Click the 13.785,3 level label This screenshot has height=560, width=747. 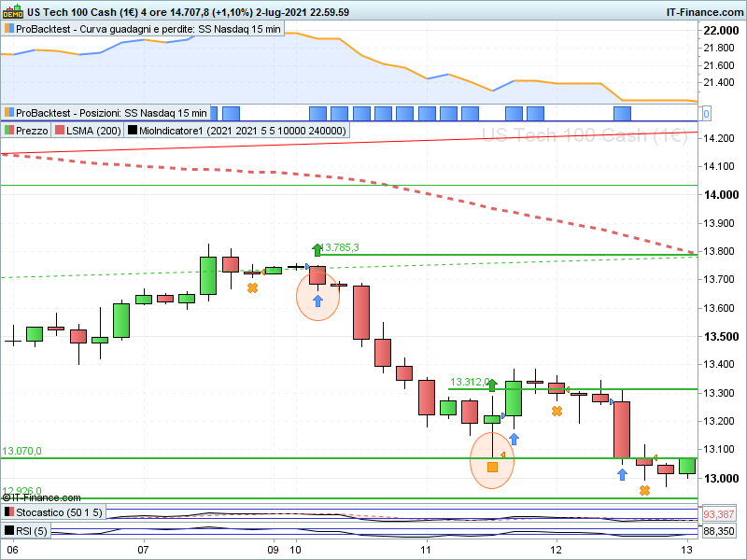click(341, 247)
